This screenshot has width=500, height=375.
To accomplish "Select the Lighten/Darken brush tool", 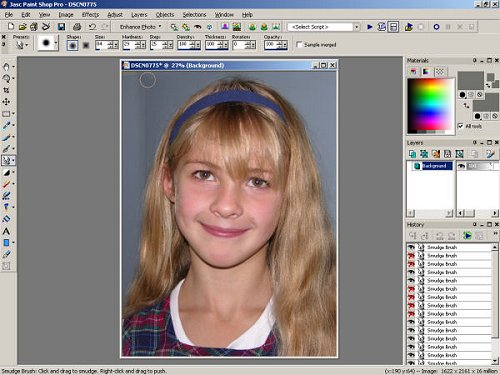I will point(6,172).
